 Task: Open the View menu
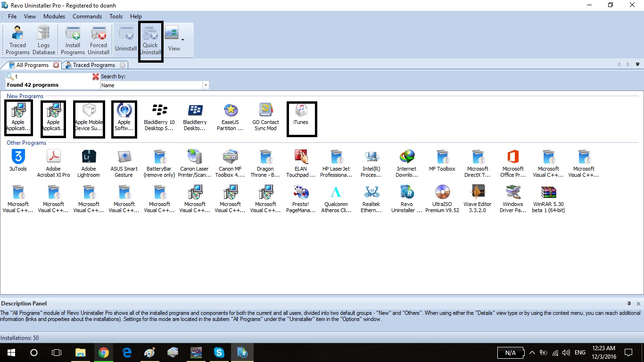point(30,16)
